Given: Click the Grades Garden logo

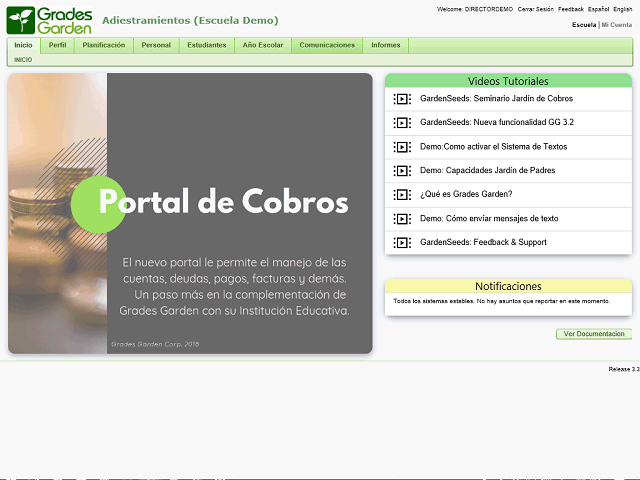Looking at the screenshot, I should tap(49, 20).
